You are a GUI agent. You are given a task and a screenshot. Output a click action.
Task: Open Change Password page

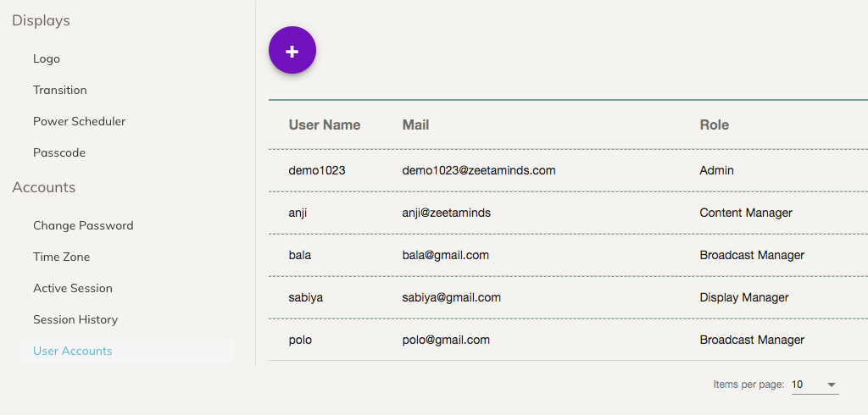tap(83, 226)
